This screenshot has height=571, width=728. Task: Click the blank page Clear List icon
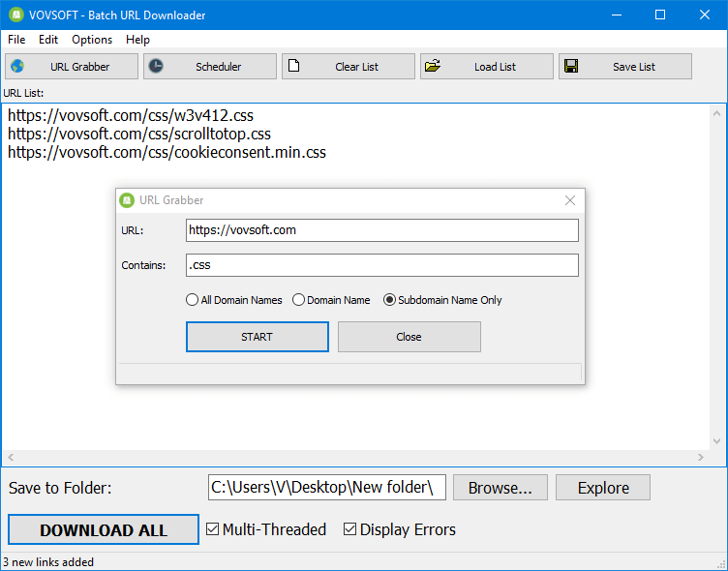[294, 67]
